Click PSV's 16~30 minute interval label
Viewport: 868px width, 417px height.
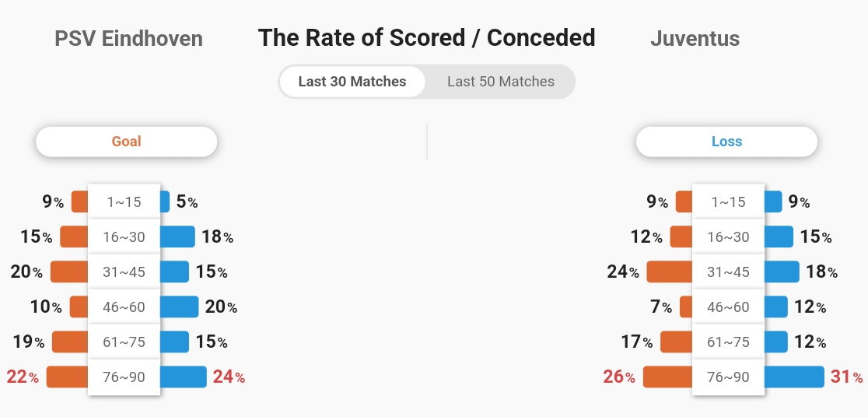pos(124,237)
